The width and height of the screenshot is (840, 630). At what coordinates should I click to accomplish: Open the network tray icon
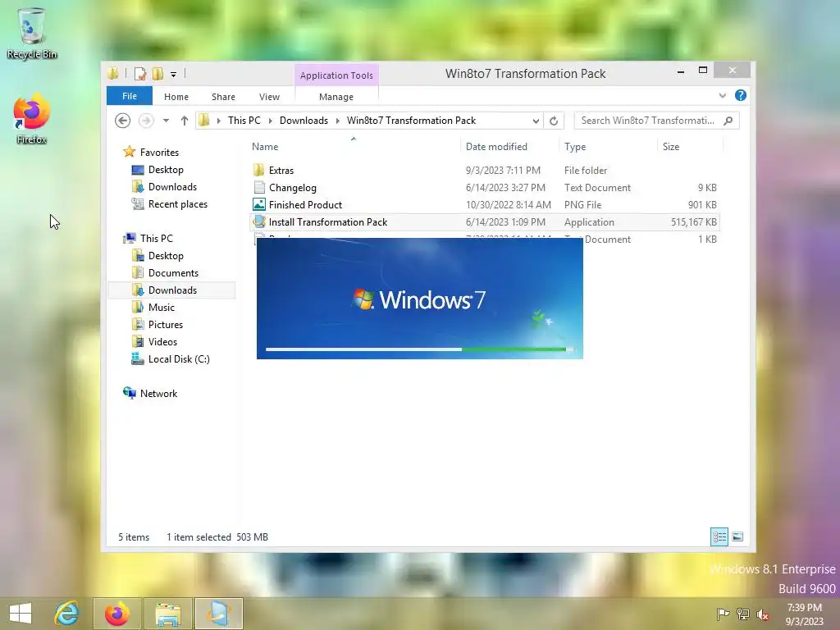point(742,614)
